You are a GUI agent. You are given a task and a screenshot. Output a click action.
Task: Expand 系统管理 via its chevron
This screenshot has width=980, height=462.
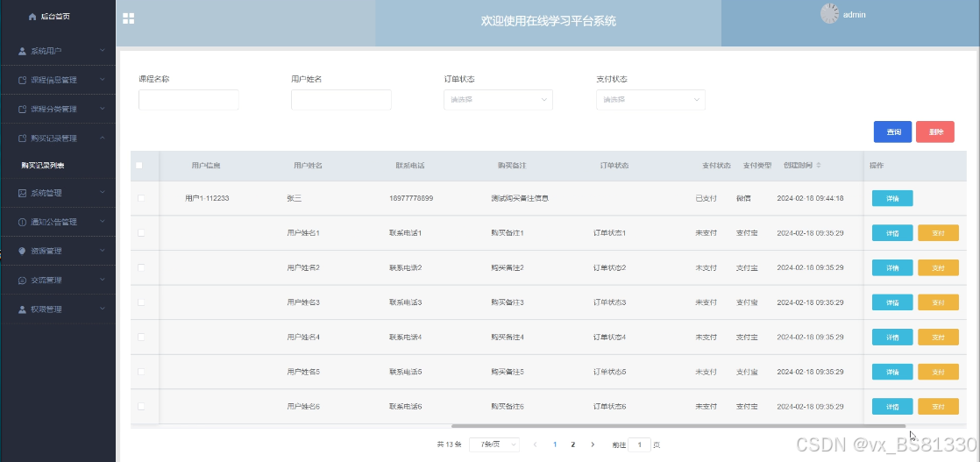[x=103, y=193]
